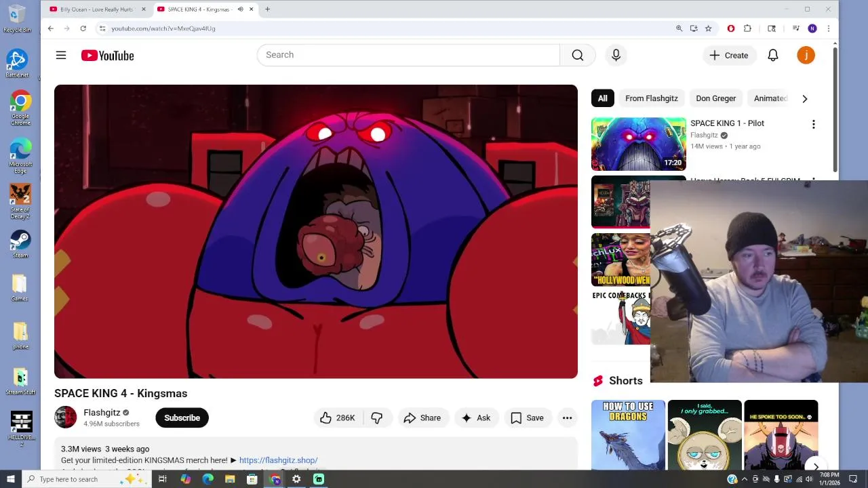Open the Chrome profile N avatar
This screenshot has height=488, width=868.
pyautogui.click(x=812, y=28)
